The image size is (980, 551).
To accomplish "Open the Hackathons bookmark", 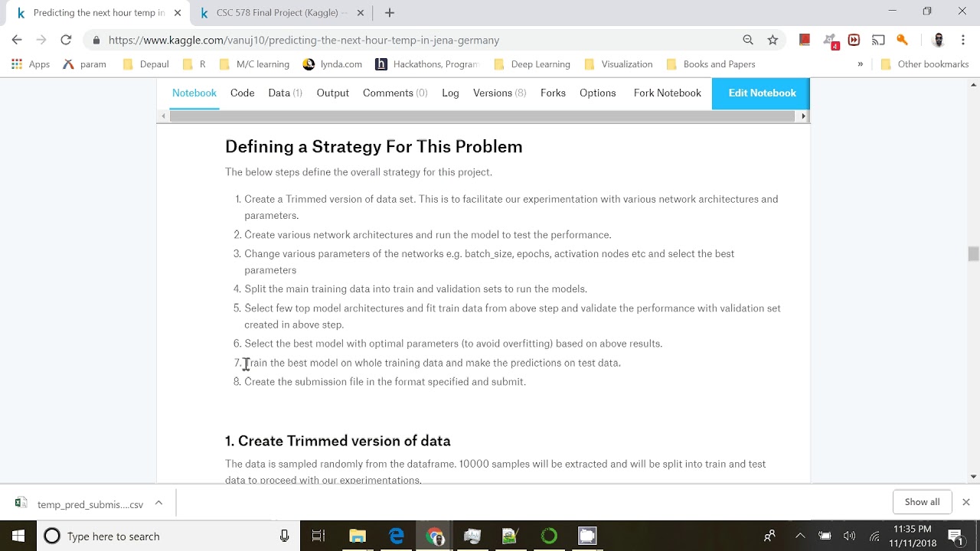I will 427,64.
